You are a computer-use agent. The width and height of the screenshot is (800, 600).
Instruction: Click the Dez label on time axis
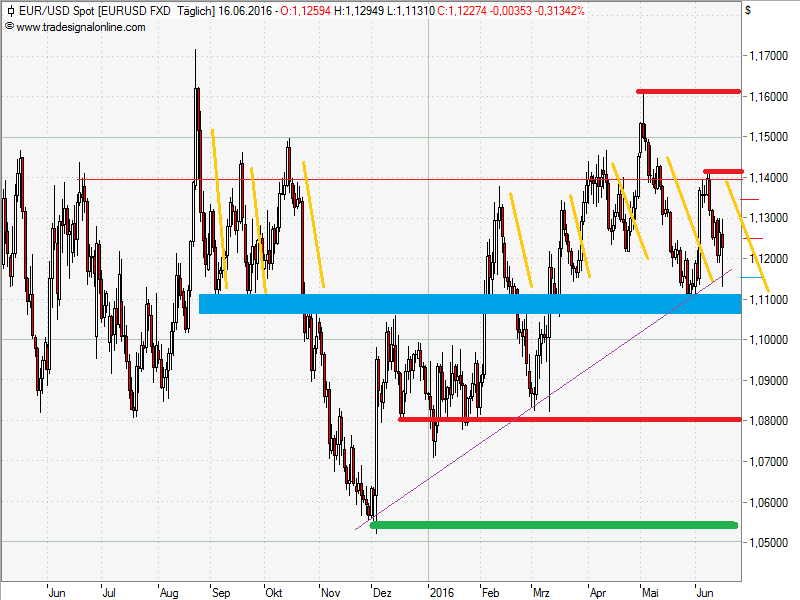382,593
